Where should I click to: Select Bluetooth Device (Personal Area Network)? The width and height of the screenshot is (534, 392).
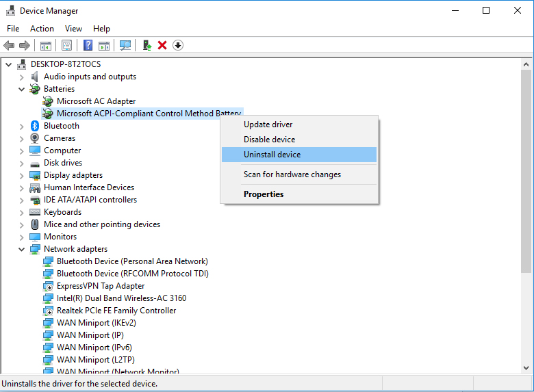[132, 261]
